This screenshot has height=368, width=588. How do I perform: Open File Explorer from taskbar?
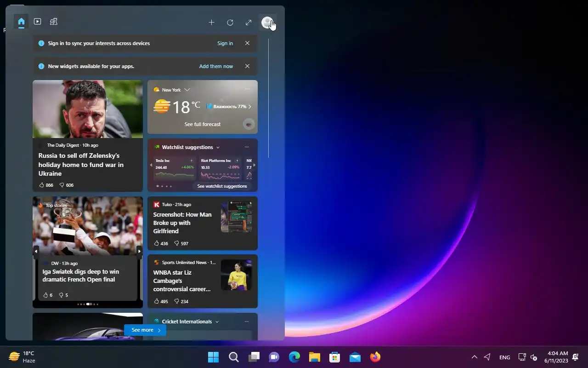(314, 357)
